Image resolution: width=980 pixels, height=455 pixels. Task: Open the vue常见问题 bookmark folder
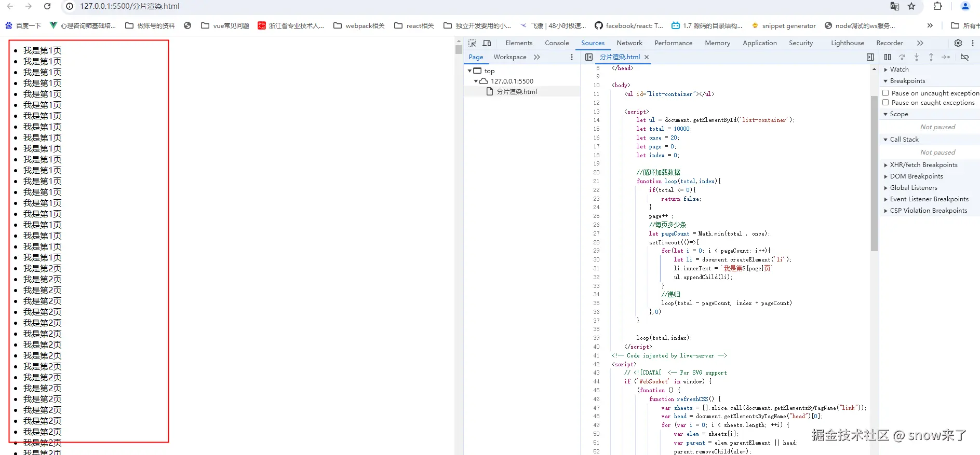(x=225, y=25)
